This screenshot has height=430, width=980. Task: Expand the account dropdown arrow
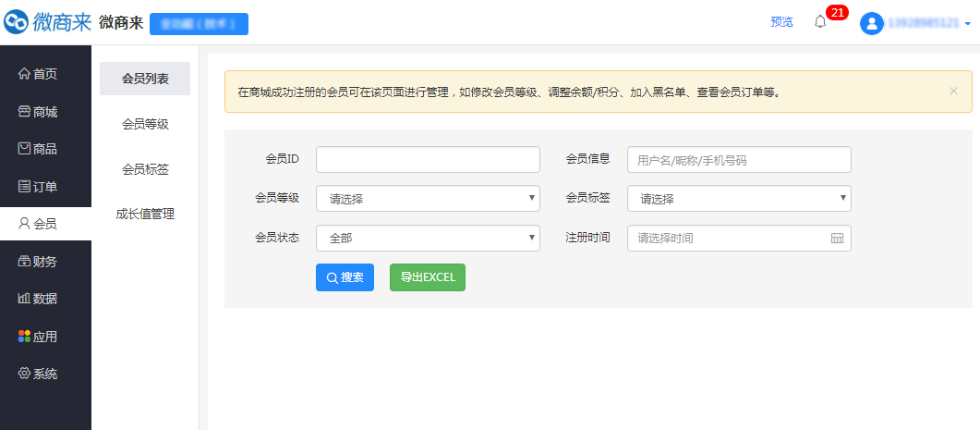pos(967,24)
